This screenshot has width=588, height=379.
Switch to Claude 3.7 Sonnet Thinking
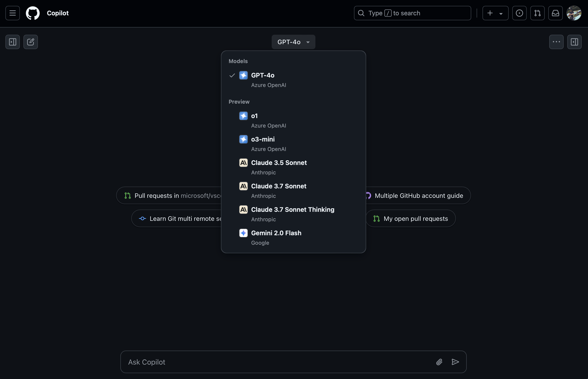(x=293, y=214)
